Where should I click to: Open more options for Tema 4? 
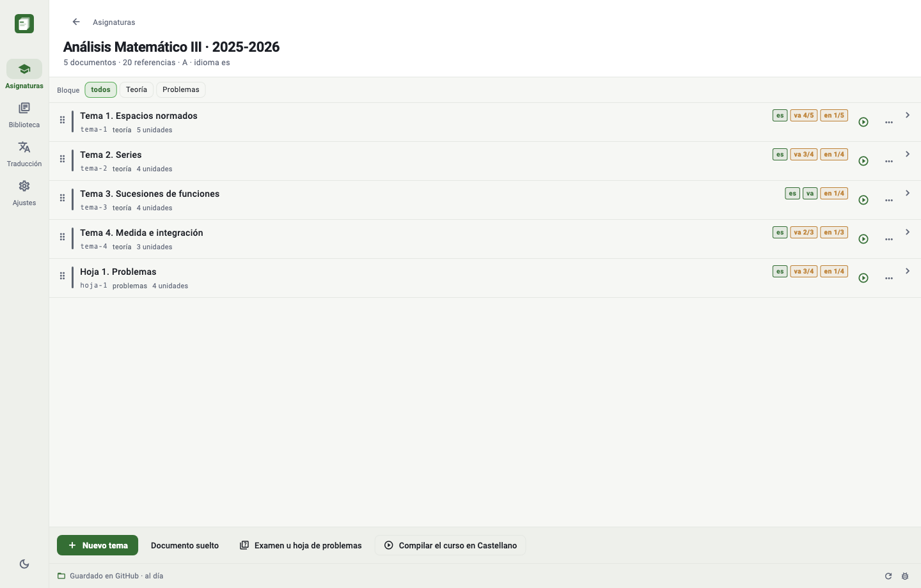coord(889,239)
